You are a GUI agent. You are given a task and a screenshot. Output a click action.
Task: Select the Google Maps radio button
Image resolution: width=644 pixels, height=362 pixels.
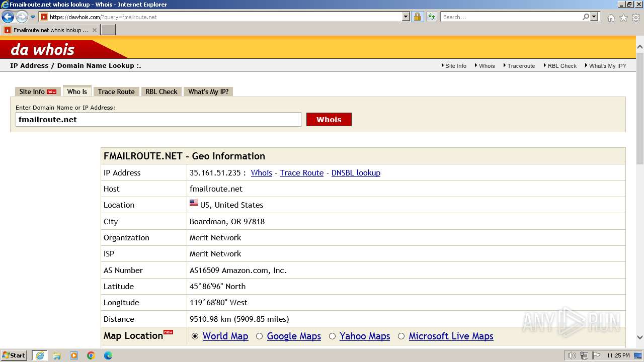(x=259, y=336)
